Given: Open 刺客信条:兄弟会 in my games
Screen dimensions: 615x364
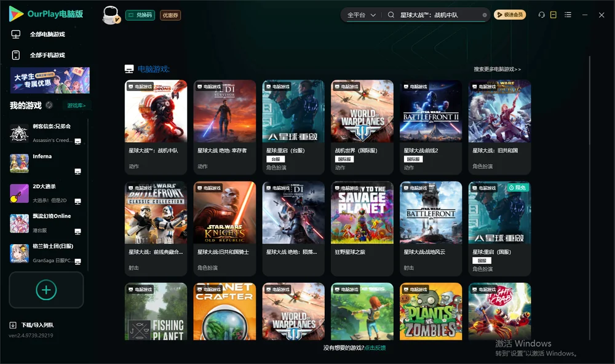Looking at the screenshot, I should click(46, 133).
